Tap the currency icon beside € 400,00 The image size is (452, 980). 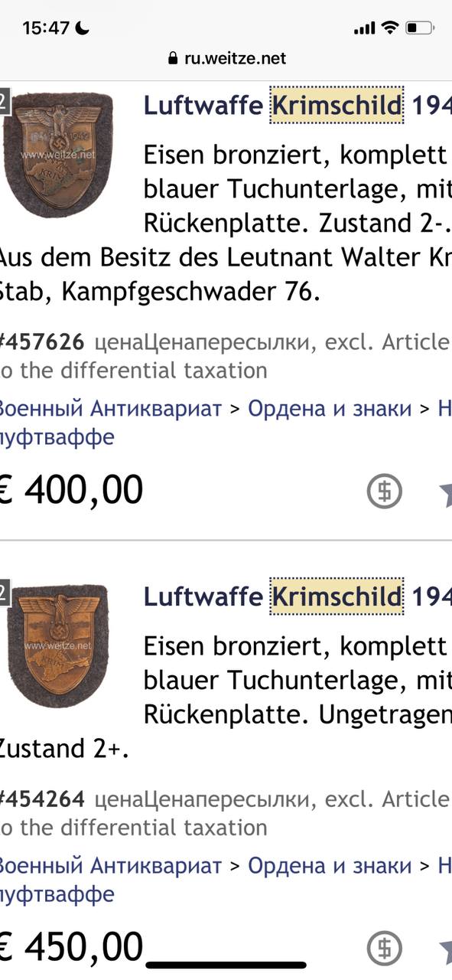click(x=384, y=492)
